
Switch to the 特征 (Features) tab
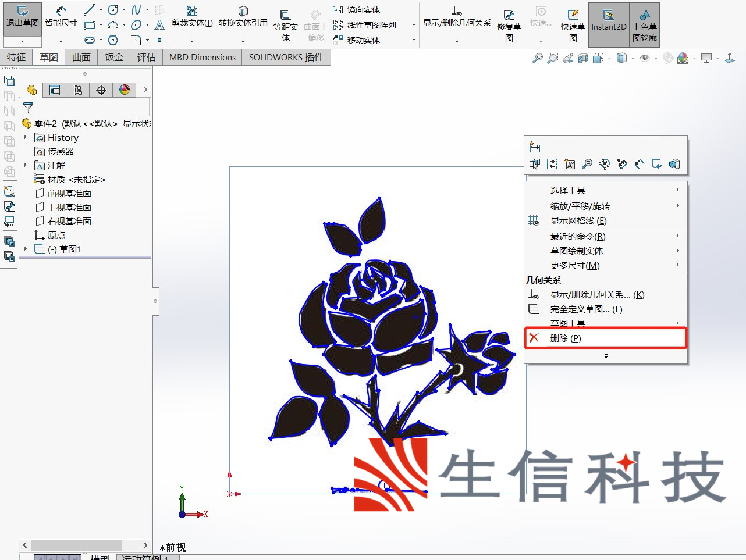16,57
